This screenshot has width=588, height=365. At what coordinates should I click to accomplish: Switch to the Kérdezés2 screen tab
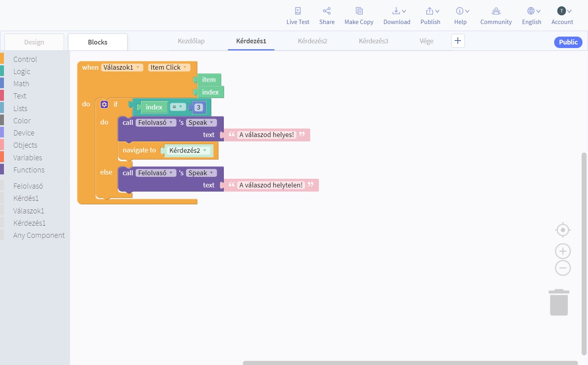coord(312,41)
